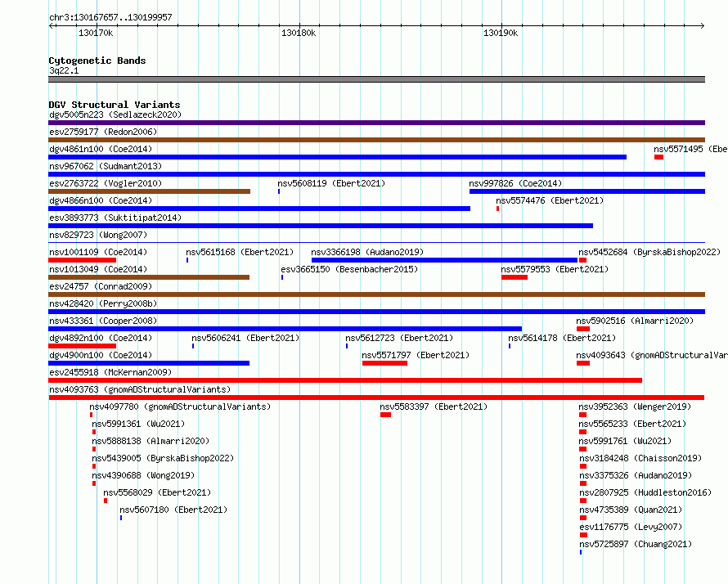Click nsv428420 (Perry2008b) label

[x=103, y=303]
